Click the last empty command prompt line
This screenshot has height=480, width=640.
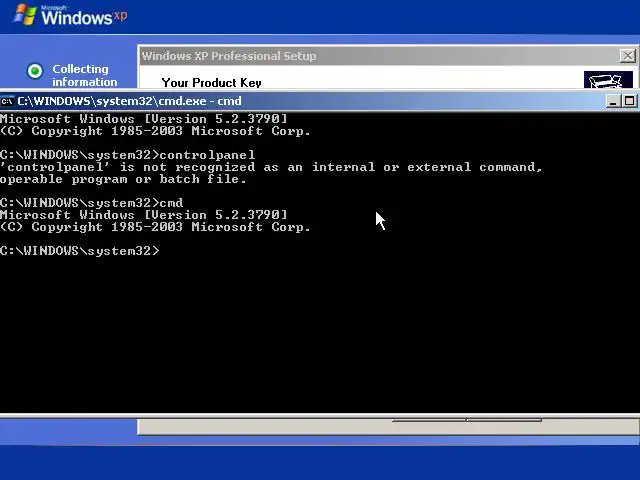80,251
